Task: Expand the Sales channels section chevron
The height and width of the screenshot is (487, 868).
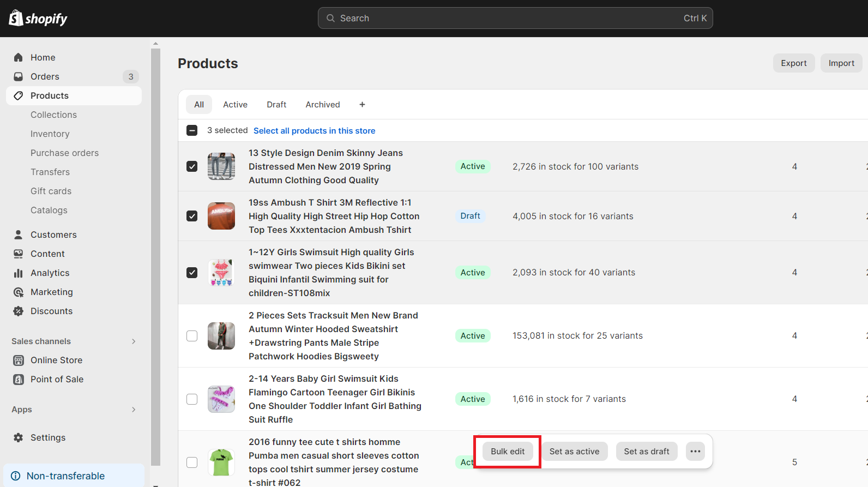Action: 134,341
